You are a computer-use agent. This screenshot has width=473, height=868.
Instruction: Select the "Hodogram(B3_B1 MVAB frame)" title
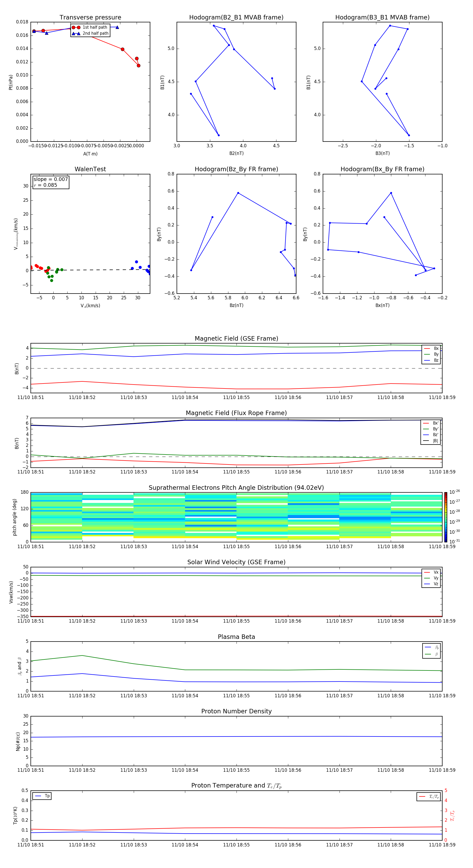(x=382, y=18)
